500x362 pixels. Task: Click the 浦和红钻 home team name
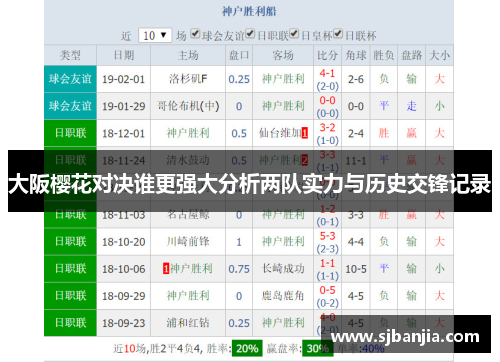(x=188, y=323)
